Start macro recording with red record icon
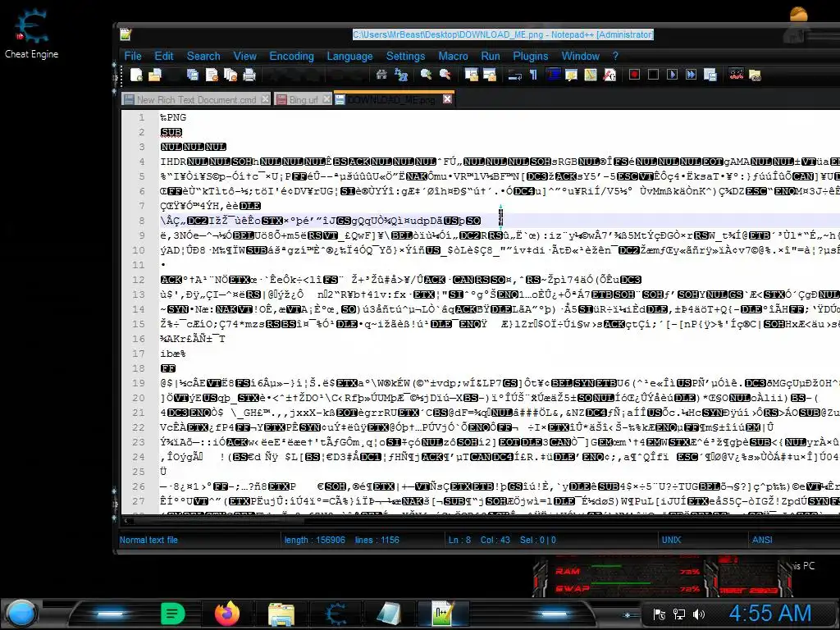This screenshot has width=840, height=630. (634, 75)
